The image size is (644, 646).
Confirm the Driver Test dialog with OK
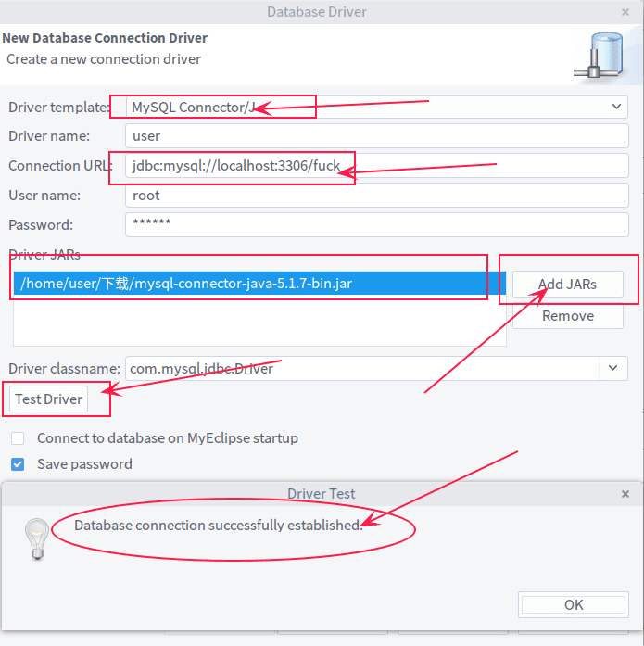(574, 604)
